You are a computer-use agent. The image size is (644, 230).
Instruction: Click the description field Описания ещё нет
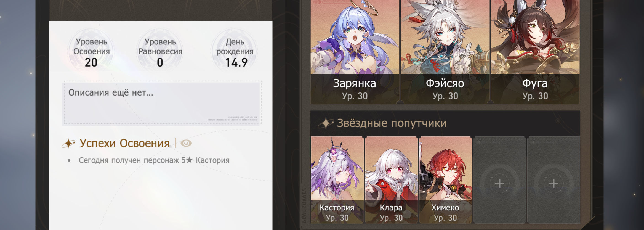pos(162,102)
